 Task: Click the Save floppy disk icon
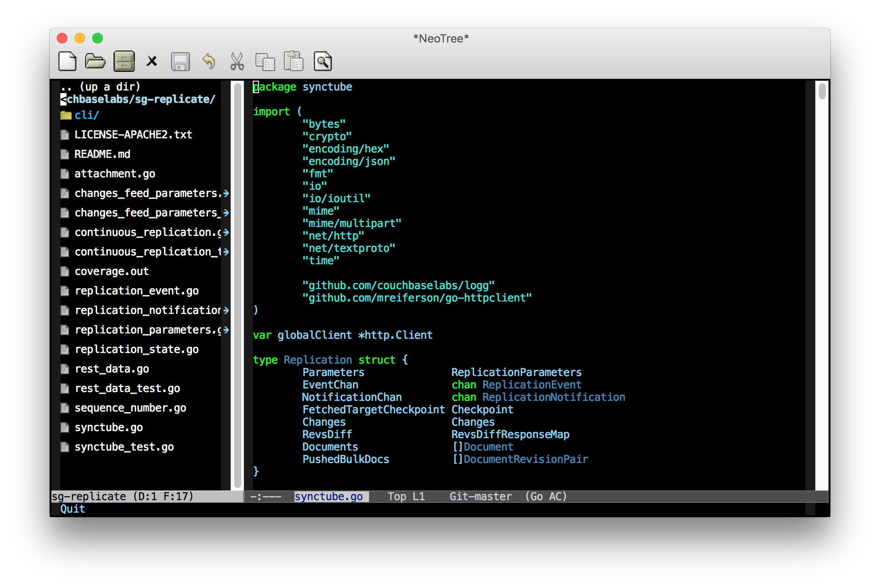click(181, 61)
